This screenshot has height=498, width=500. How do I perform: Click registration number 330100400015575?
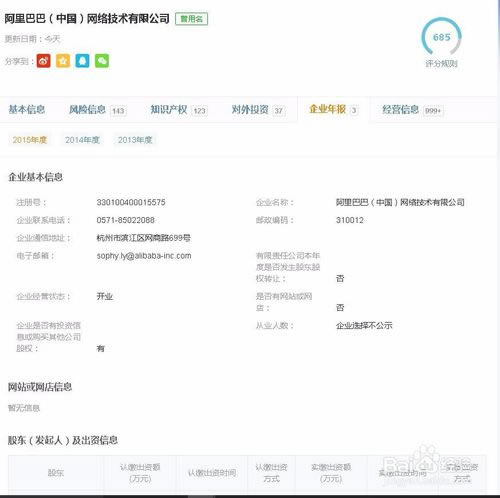(131, 202)
